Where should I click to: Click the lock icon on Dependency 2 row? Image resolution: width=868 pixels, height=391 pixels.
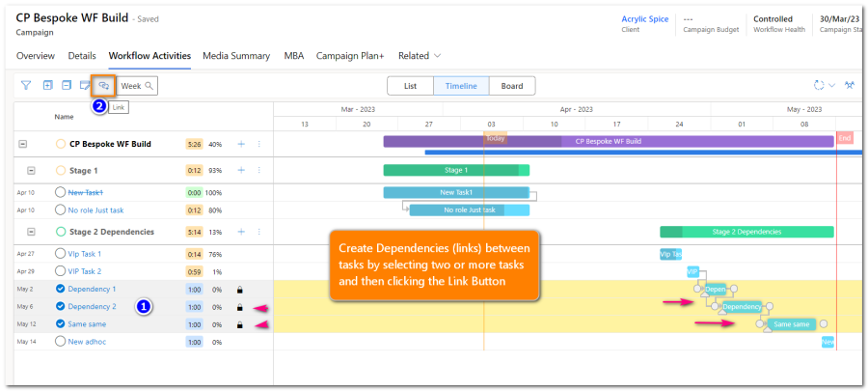(239, 307)
